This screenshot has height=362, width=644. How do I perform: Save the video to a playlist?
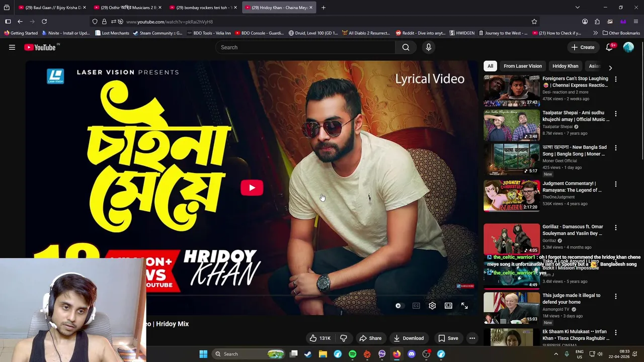[x=448, y=338]
